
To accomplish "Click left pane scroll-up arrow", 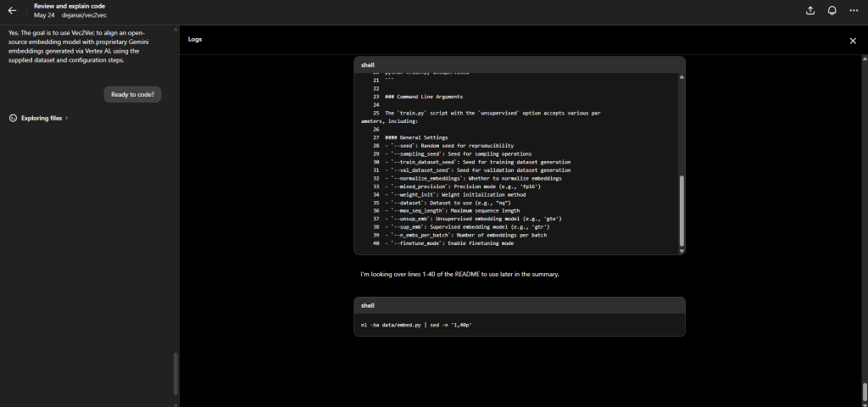I will 176,30.
